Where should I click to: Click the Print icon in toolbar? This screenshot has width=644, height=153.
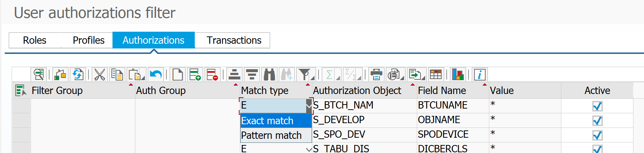(376, 75)
